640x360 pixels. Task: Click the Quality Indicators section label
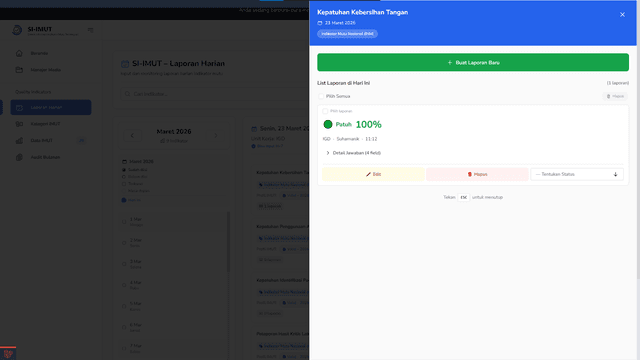point(33,92)
